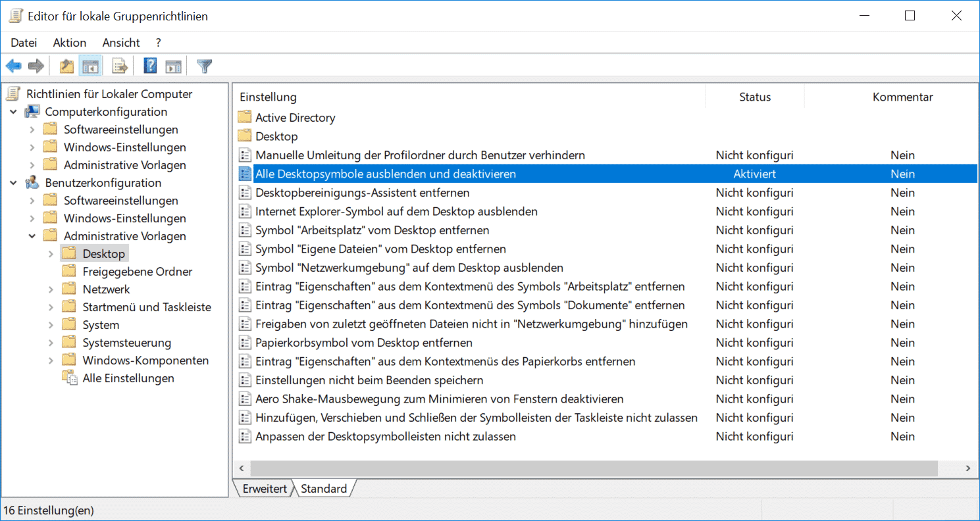
Task: Click the Desktop folder icon in right list
Action: [245, 136]
